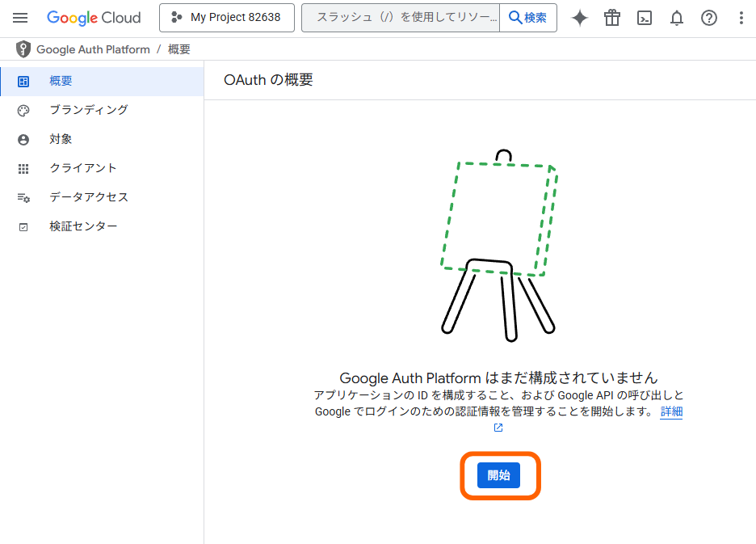
Task: Open ブランディング in the sidebar
Action: [102, 110]
